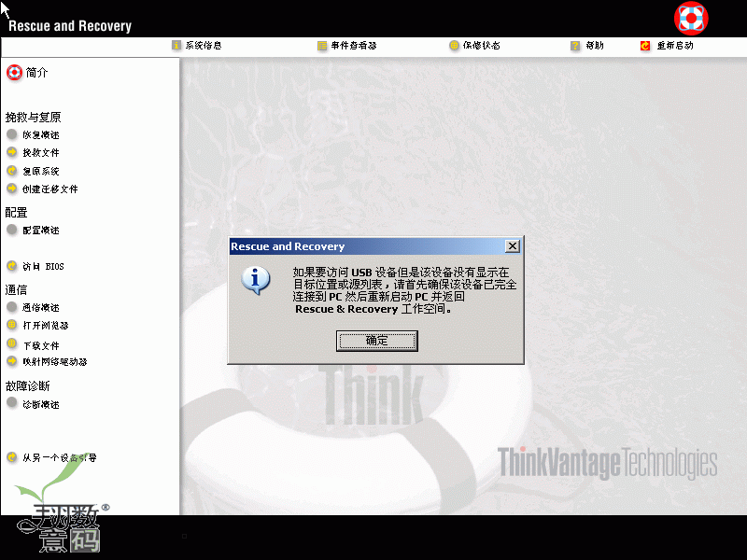Open the 通信概述 overview link
Image resolution: width=747 pixels, height=560 pixels.
(x=40, y=307)
